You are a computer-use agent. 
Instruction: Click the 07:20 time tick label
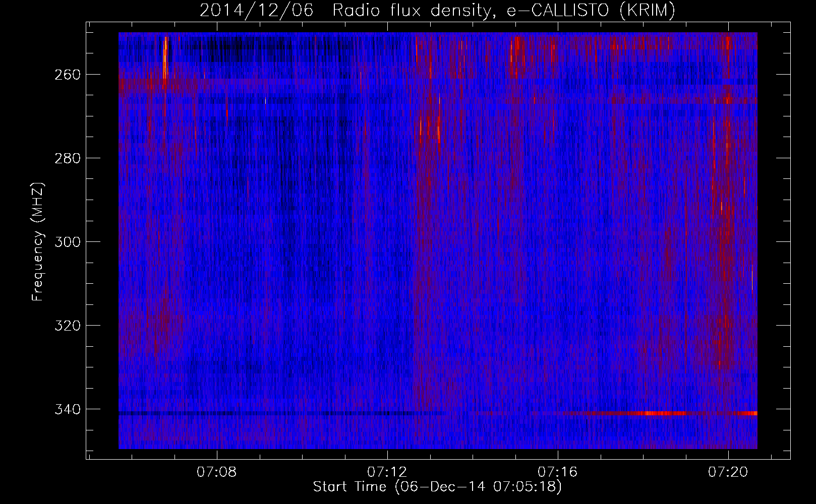728,472
